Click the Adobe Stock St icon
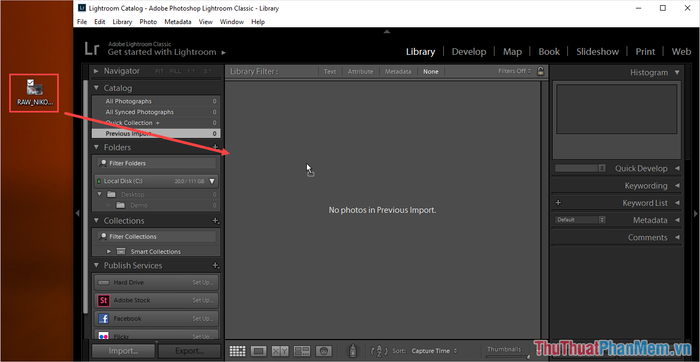This screenshot has width=700, height=362. click(x=103, y=300)
